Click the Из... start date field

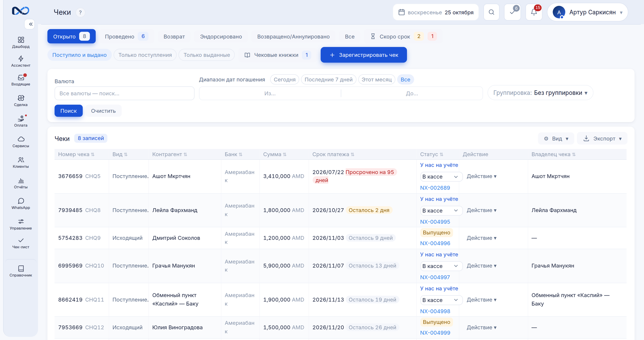(x=270, y=93)
